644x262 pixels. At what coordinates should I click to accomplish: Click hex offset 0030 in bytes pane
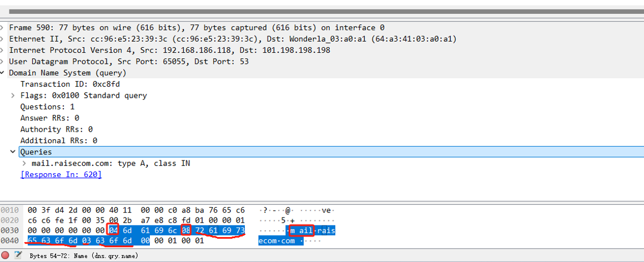[10, 231]
